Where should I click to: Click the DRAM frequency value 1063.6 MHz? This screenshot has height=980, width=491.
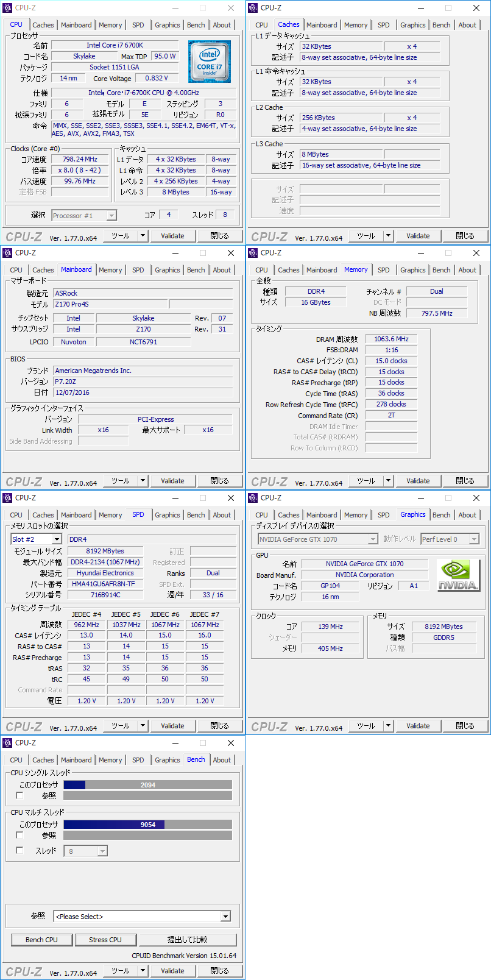(x=391, y=339)
